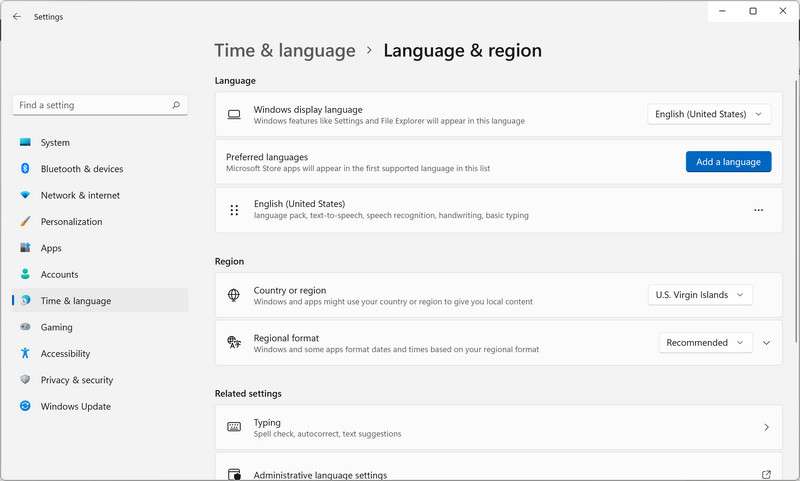Navigate to Time & language breadcrumb

click(285, 50)
